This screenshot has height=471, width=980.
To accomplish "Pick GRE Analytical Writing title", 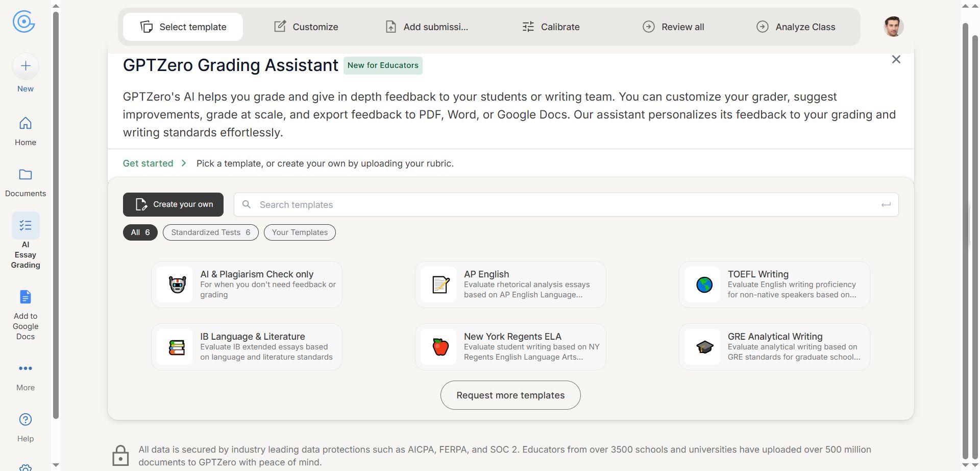I will pos(775,337).
